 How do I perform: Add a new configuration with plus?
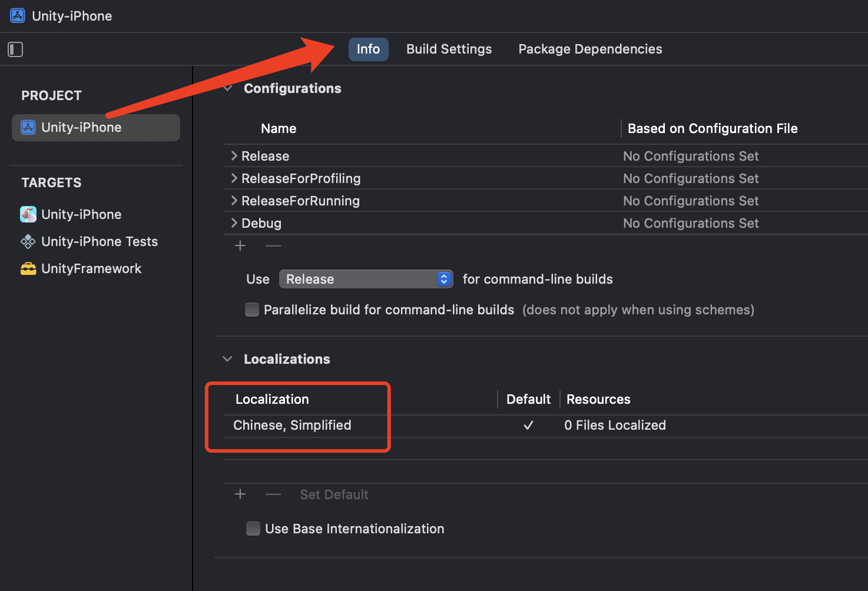pos(240,245)
